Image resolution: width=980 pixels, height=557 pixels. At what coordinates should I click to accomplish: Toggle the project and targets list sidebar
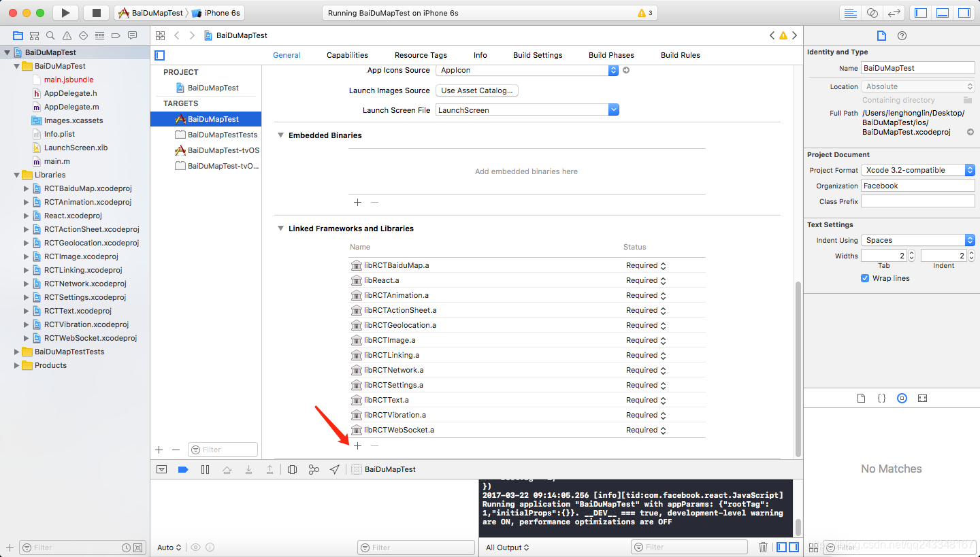point(160,55)
